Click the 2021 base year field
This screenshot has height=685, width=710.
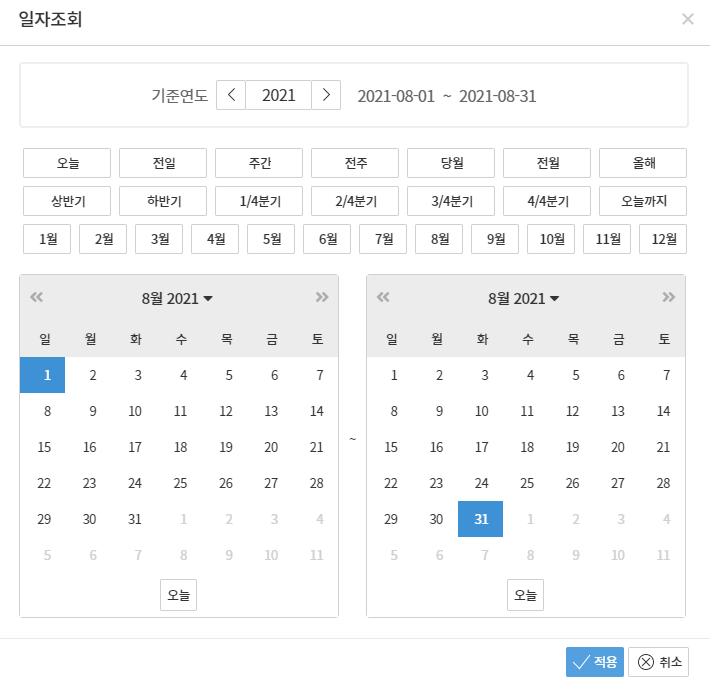(x=278, y=95)
